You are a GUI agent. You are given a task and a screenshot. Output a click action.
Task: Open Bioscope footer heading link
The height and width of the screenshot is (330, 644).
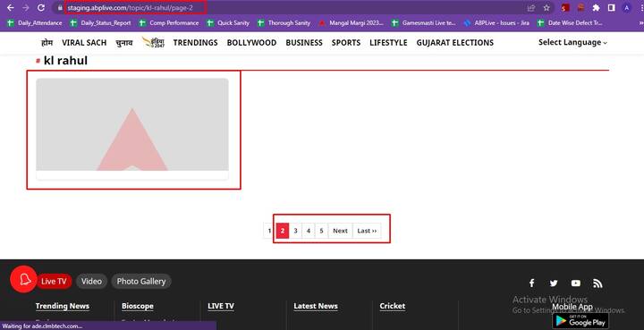pyautogui.click(x=138, y=306)
